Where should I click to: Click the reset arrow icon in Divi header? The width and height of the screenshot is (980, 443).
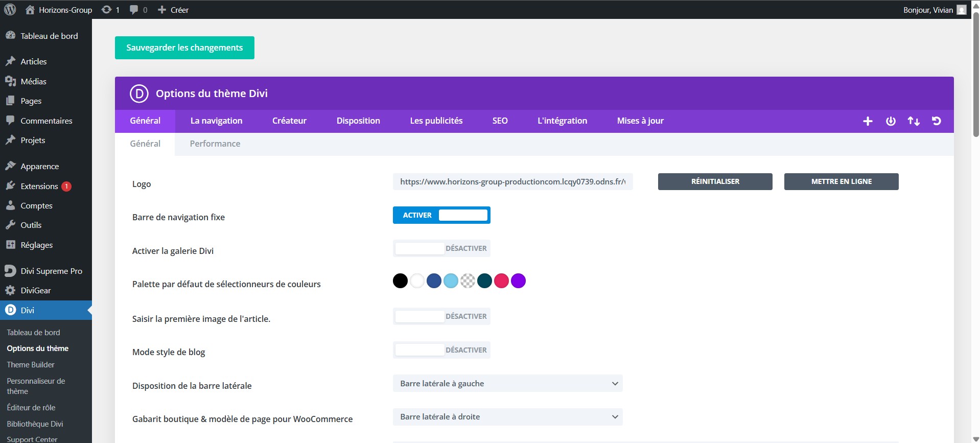[936, 121]
